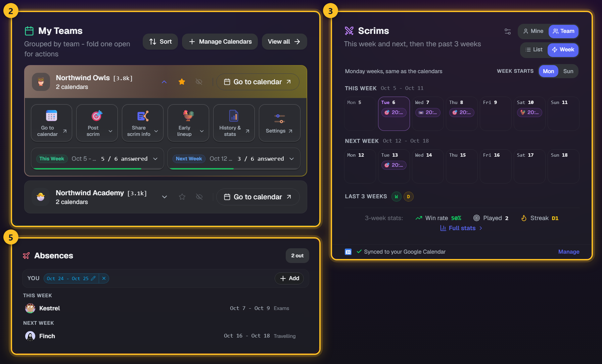Expand the Northwind Academy team
Image resolution: width=602 pixels, height=364 pixels.
tap(165, 197)
